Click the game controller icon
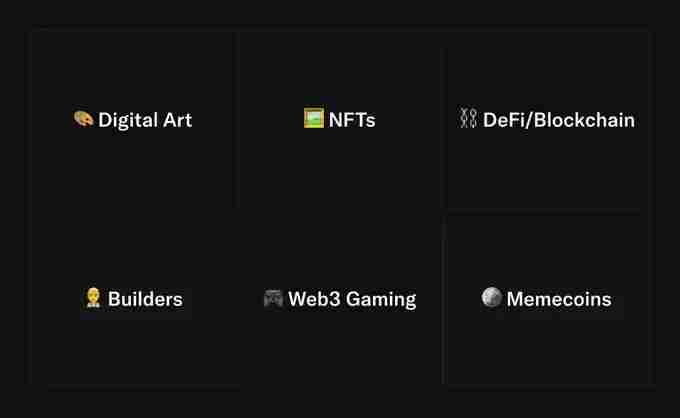The height and width of the screenshot is (418, 680). coord(273,298)
